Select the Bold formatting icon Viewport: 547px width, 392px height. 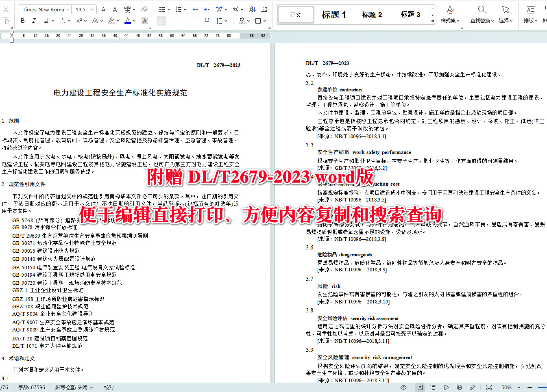22,21
